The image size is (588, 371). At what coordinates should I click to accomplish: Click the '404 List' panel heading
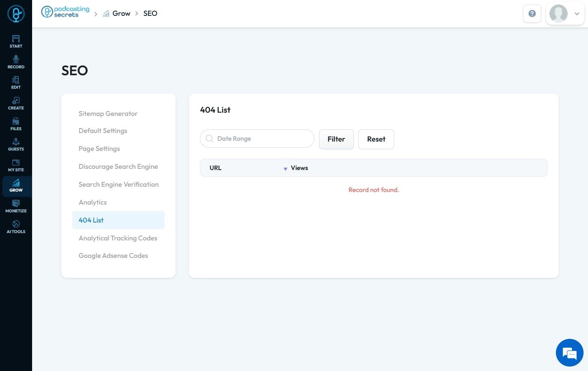click(x=215, y=110)
